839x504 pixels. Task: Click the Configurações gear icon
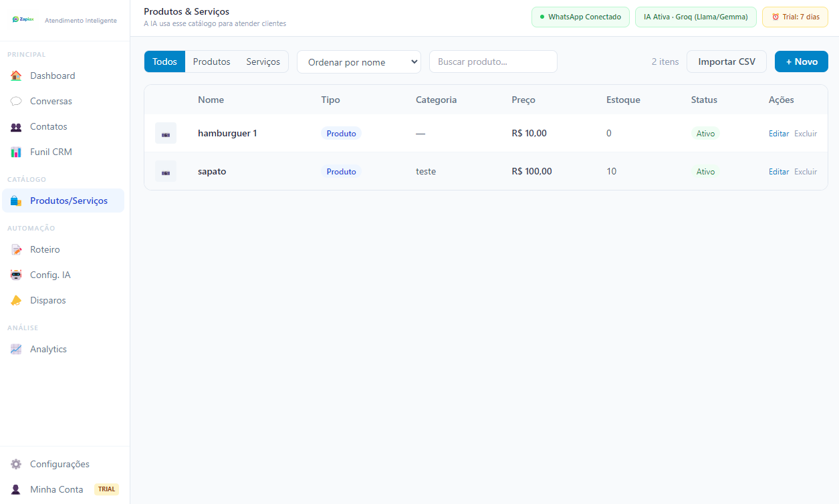point(16,465)
